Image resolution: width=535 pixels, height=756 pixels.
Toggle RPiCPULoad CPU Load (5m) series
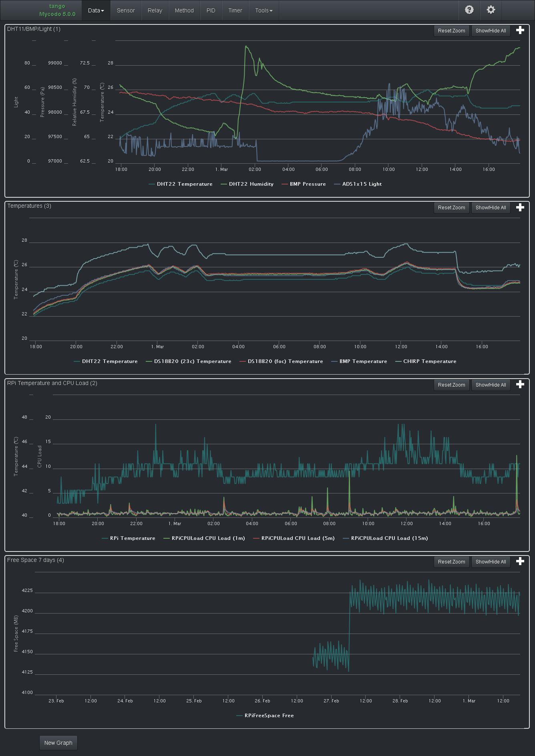pyautogui.click(x=294, y=538)
